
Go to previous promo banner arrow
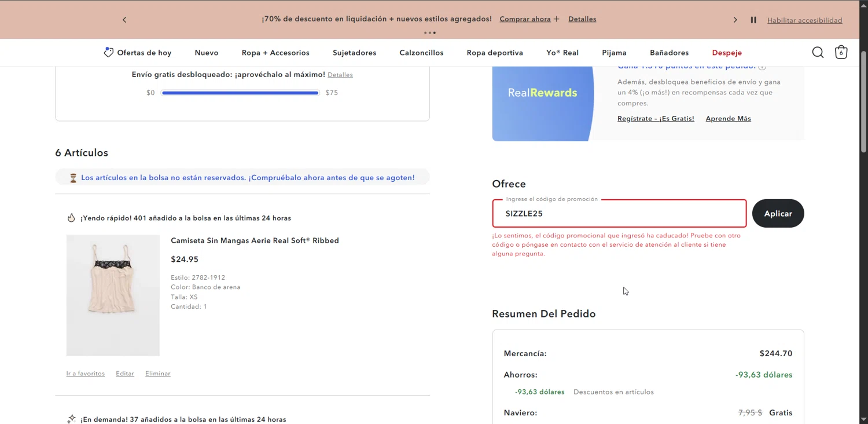point(124,20)
